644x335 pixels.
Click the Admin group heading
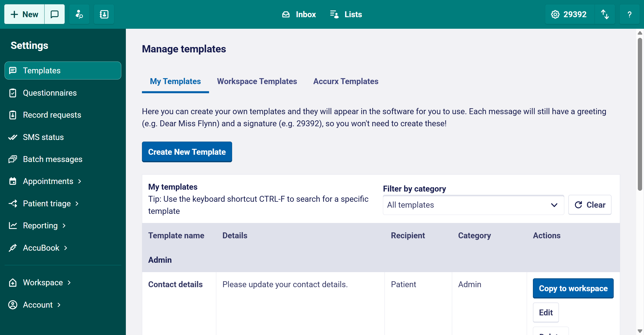point(160,260)
